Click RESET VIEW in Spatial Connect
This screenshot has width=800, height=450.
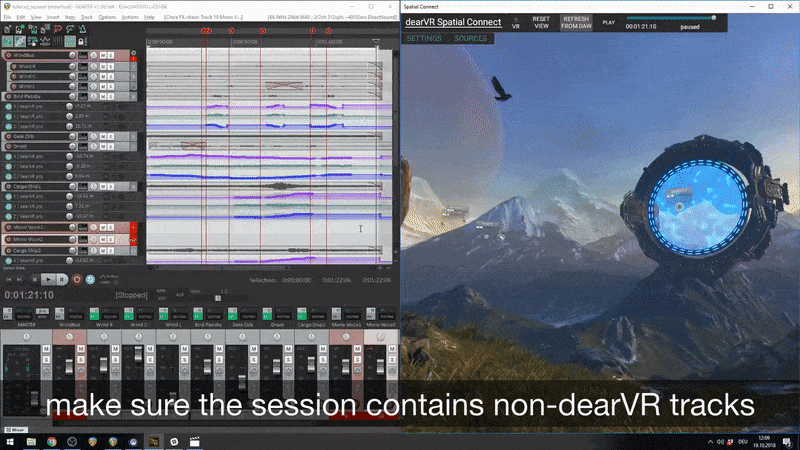(x=541, y=22)
